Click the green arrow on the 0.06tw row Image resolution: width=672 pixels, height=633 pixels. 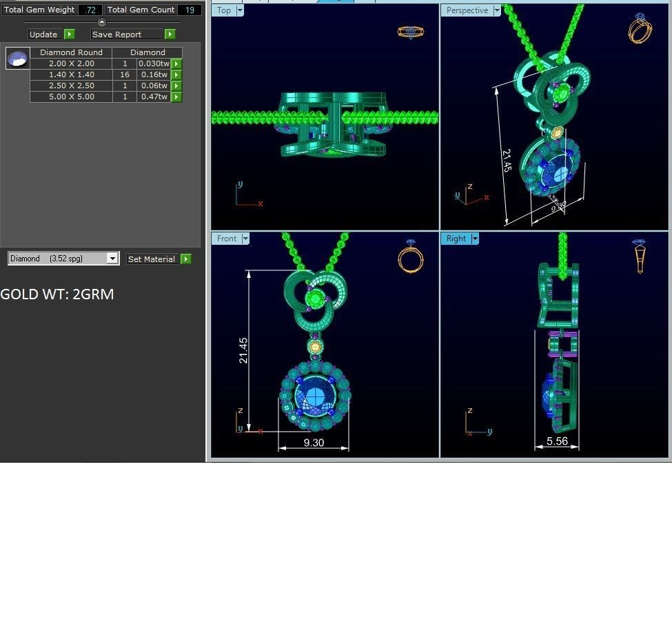pos(176,86)
